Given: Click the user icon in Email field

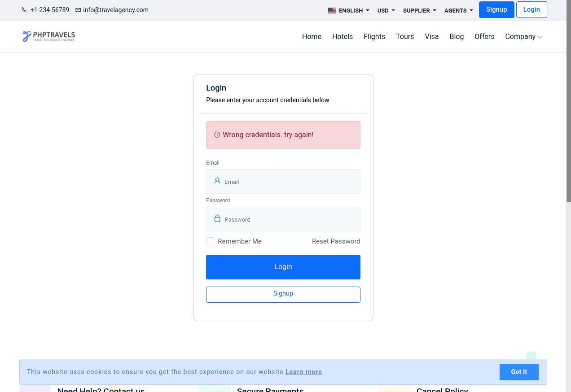Looking at the screenshot, I should (x=217, y=181).
